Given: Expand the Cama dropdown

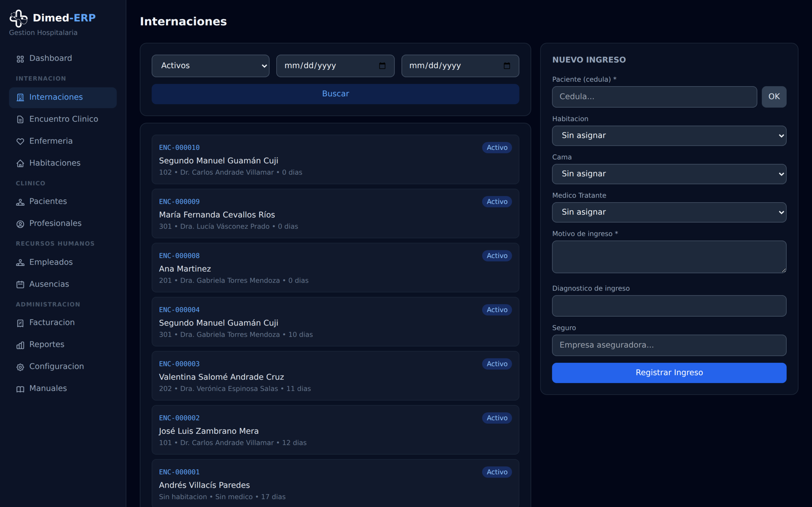Looking at the screenshot, I should (x=669, y=174).
